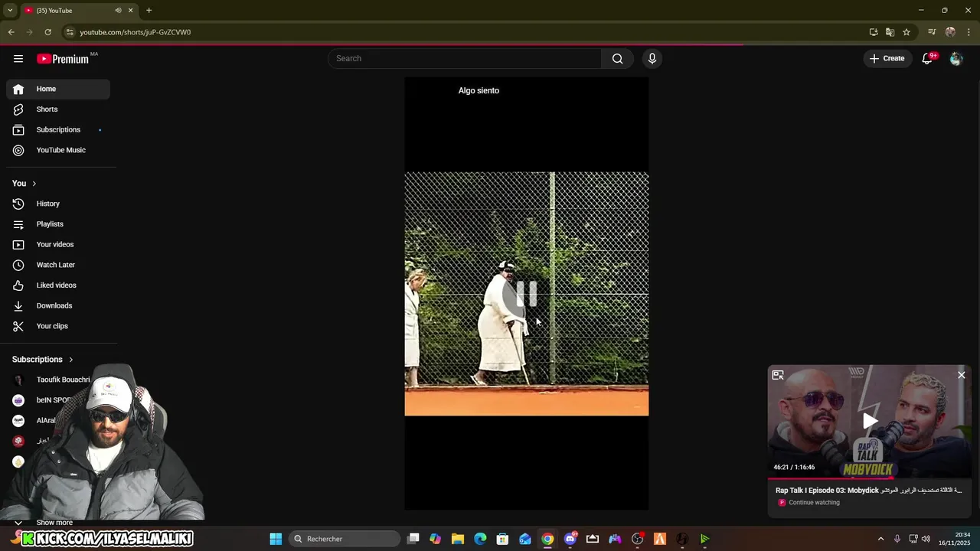Click the Continue watching label
This screenshot has width=980, height=551.
(x=814, y=503)
